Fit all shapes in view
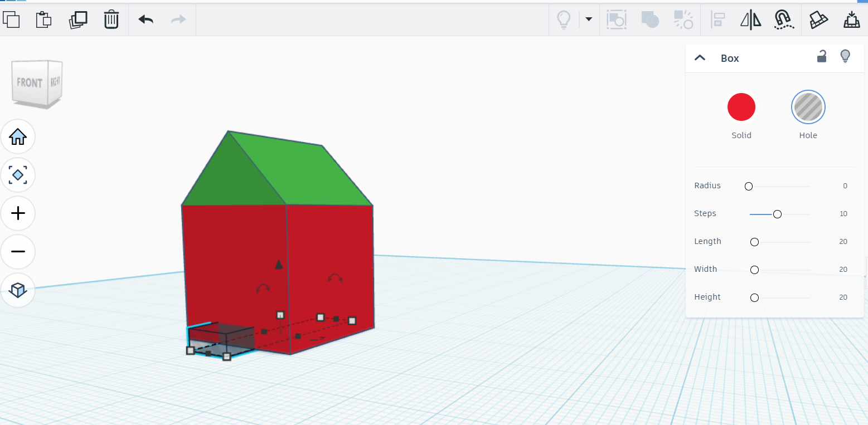Screen dimensions: 868x425 point(18,175)
